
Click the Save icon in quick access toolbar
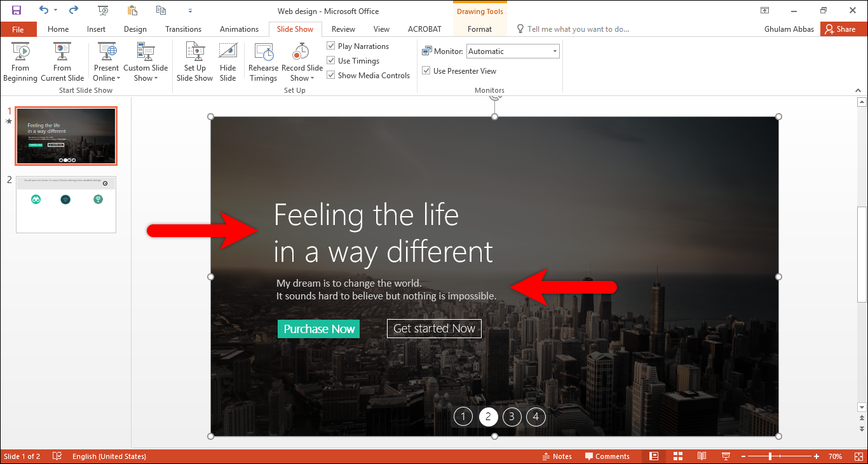[17, 10]
